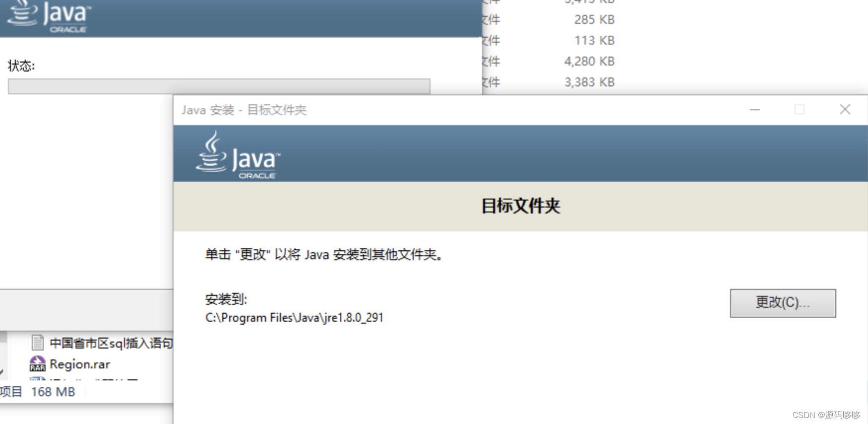Click the 状态: label in background installer

tap(21, 66)
